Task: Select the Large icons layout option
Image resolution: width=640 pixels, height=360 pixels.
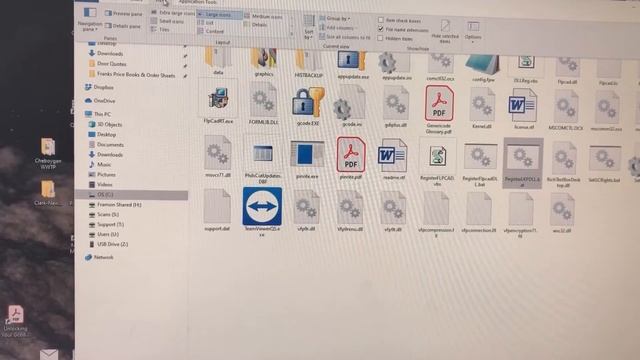Action: 219,14
